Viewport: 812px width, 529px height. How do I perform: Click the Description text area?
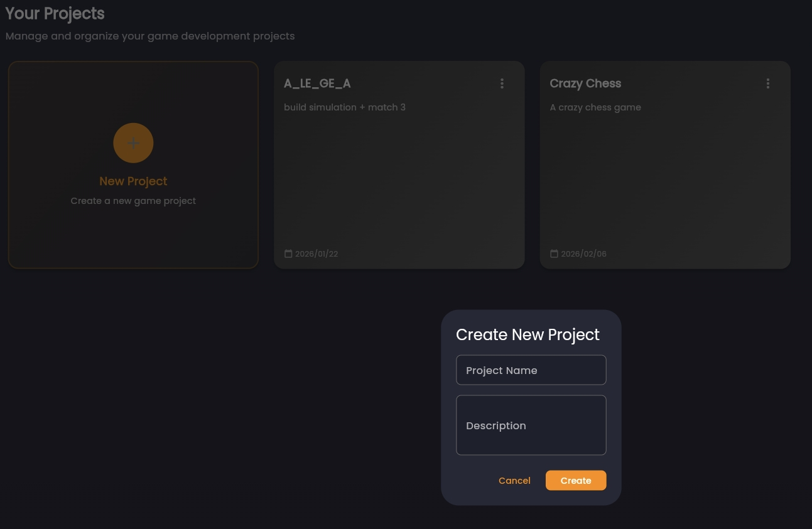tap(531, 425)
